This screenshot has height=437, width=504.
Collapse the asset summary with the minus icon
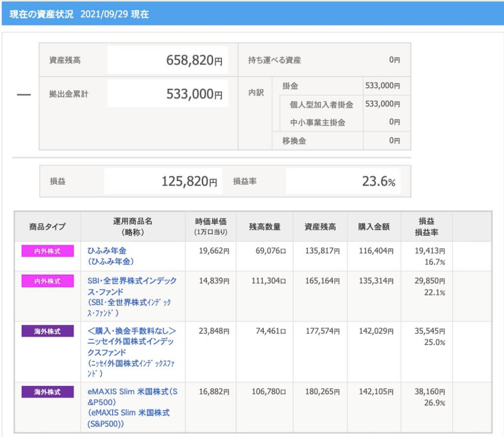24,94
